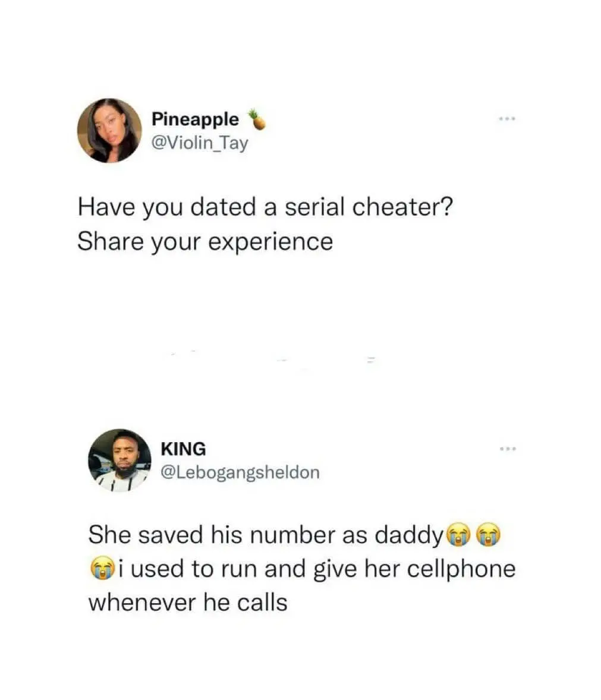601x700 pixels.
Task: Expand the three-dot menu on KING's tweet
Action: coord(508,448)
